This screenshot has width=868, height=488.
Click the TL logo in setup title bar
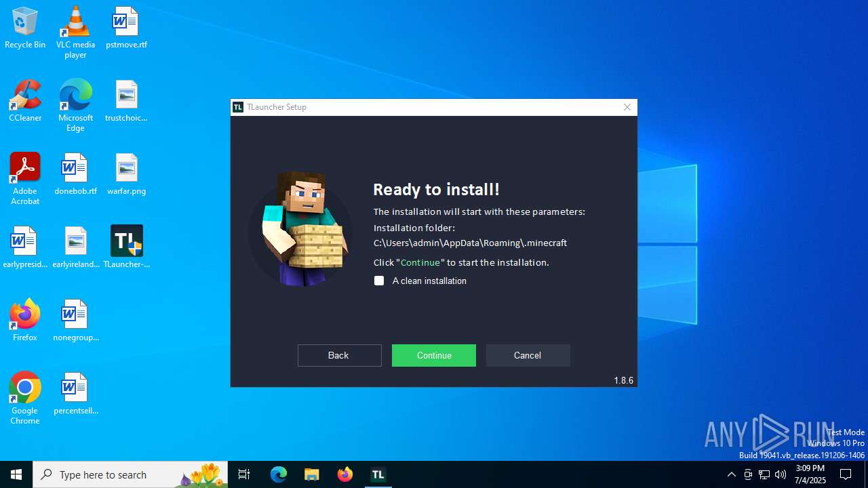coord(238,107)
